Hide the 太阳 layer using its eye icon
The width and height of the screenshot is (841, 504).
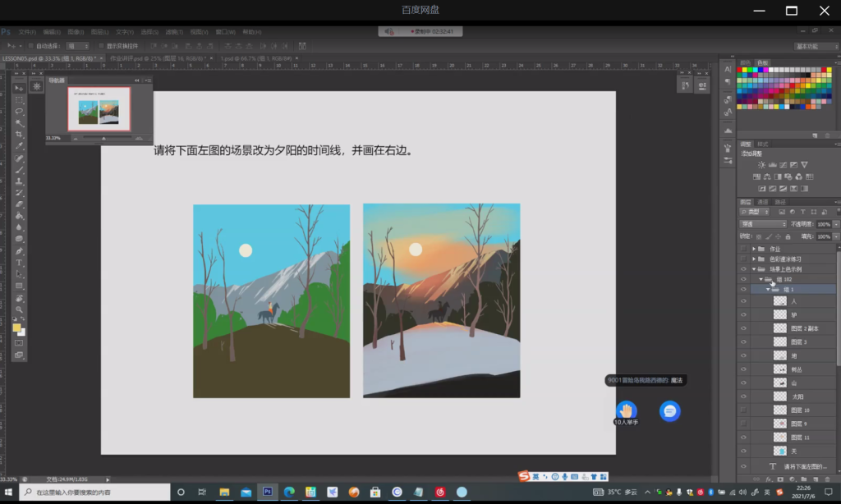[743, 396]
